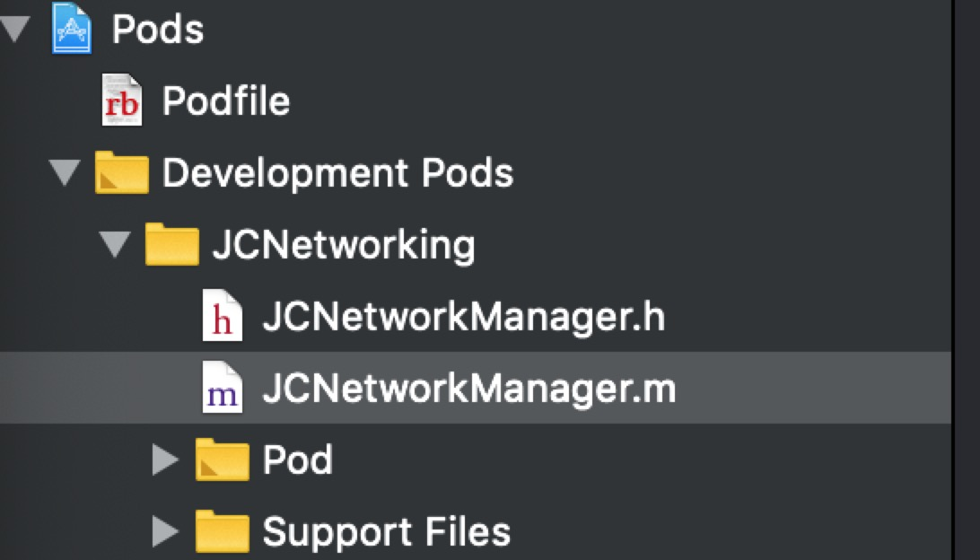Screen dimensions: 980x560
Task: Select the Development Pods label
Action: click(337, 172)
